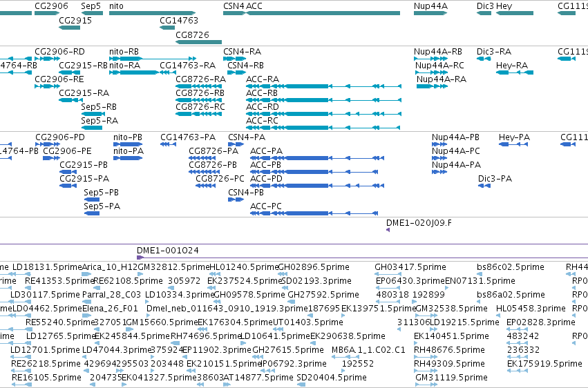Viewport: 588px width, 388px height.
Task: Click transcript CG2906-RD
Action: click(x=47, y=59)
